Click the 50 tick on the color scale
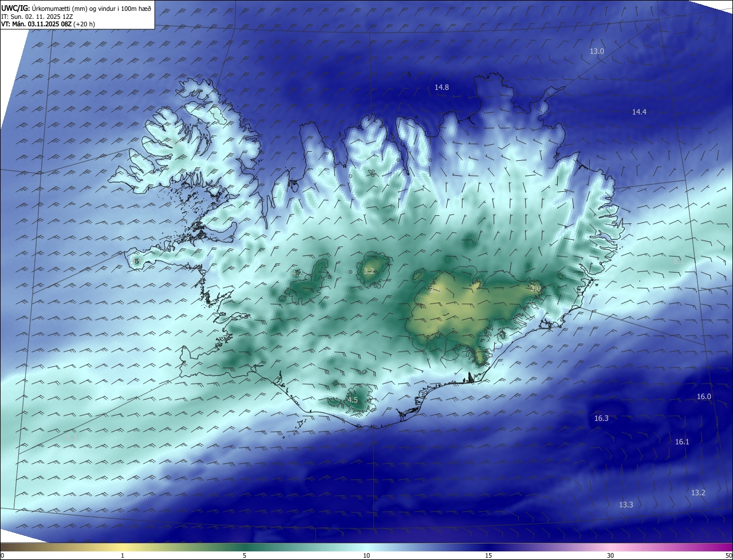This screenshot has width=733, height=560. 728,555
